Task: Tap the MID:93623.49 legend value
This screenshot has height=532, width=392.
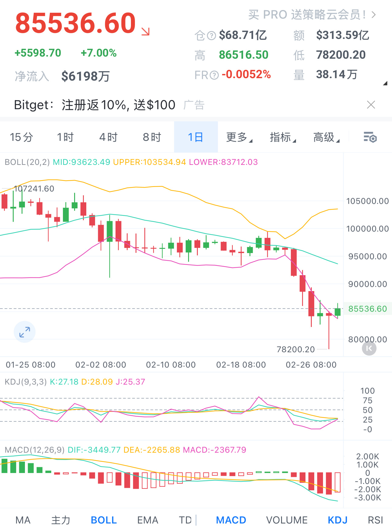Action: (x=81, y=162)
